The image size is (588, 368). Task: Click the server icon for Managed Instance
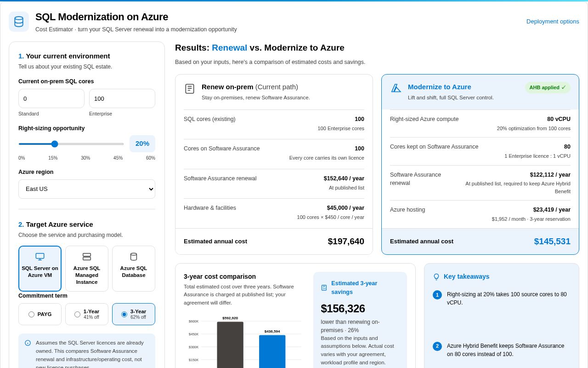[x=87, y=257]
